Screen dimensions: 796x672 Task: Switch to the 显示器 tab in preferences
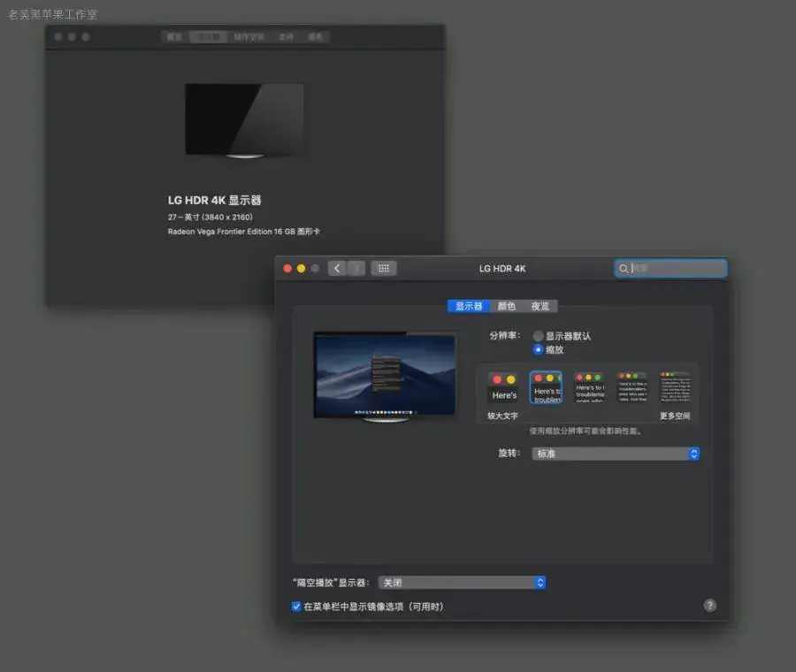[x=469, y=306]
